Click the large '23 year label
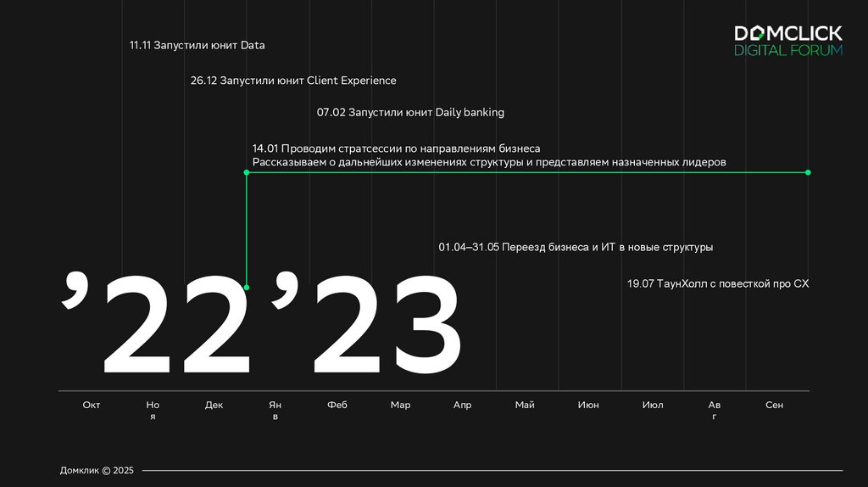Viewport: 868px width, 487px height. pos(366,322)
